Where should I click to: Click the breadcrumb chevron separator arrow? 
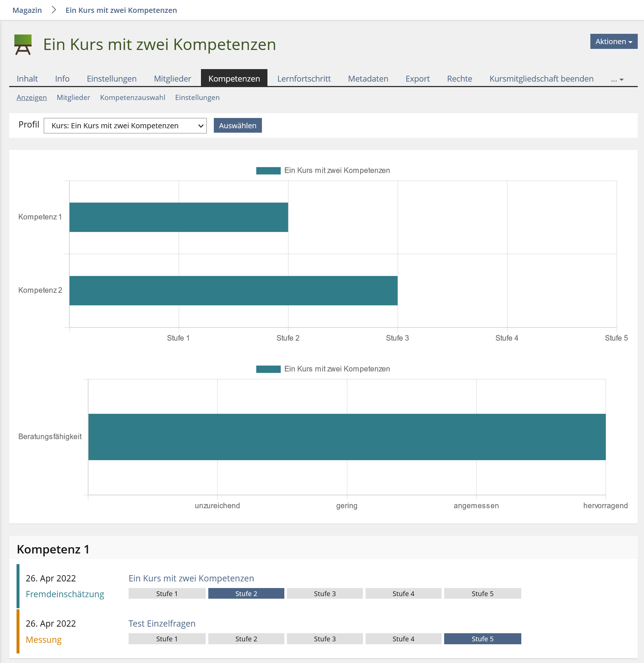54,10
